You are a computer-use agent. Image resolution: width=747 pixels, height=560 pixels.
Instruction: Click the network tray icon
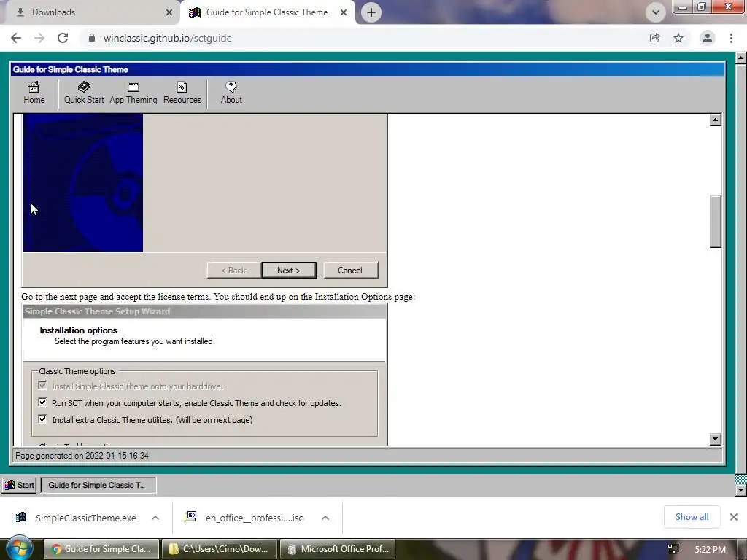[673, 549]
